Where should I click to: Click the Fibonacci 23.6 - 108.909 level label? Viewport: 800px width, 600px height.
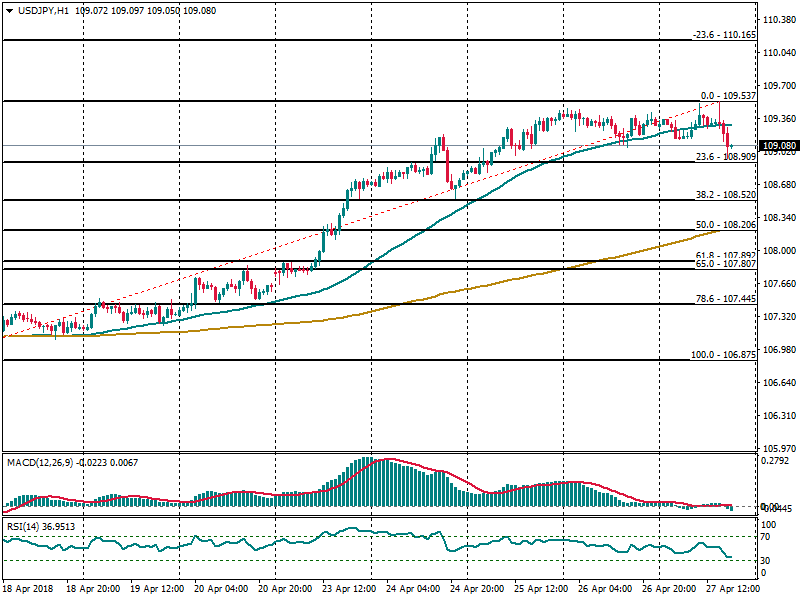tap(724, 157)
